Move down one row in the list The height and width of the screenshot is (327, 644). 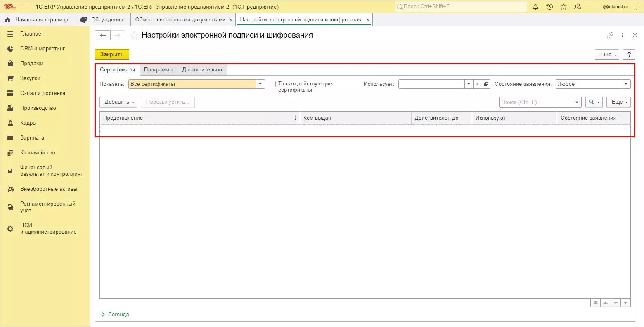point(616,303)
